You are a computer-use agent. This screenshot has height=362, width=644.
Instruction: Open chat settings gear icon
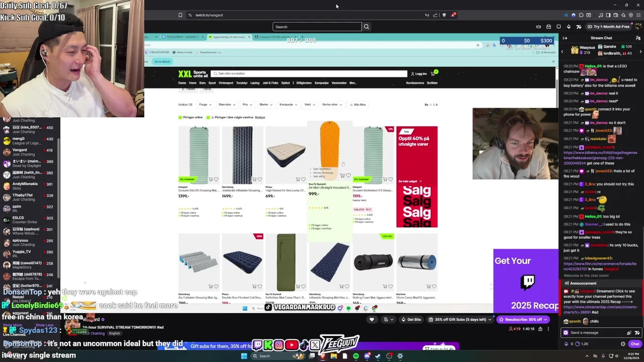623,344
